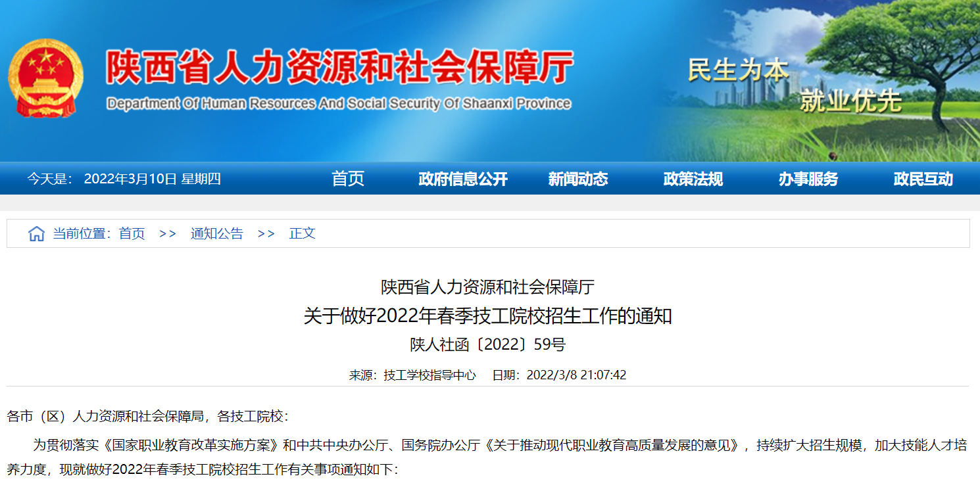Click the text 《国家职业教育改革实施方案》
The width and height of the screenshot is (980, 491).
(191, 446)
